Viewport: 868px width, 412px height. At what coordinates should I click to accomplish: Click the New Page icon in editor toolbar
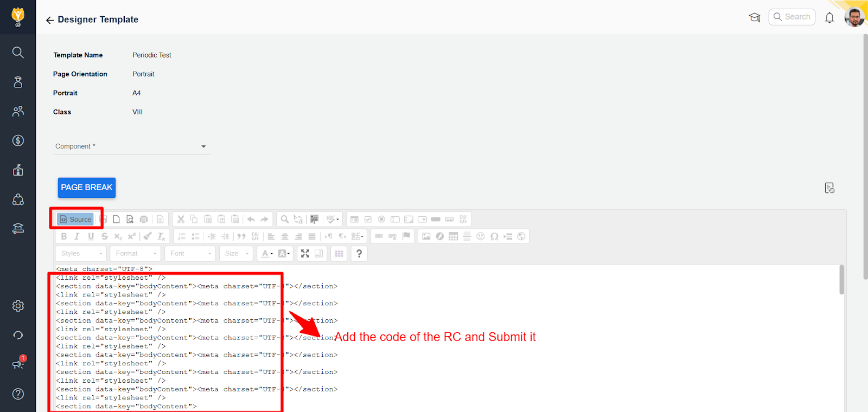116,219
